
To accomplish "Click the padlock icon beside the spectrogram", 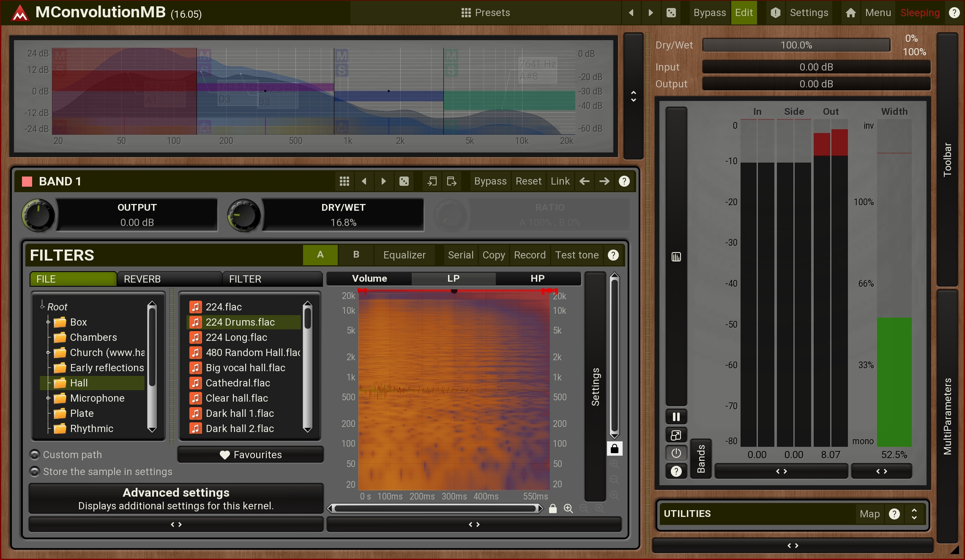I will pos(615,449).
